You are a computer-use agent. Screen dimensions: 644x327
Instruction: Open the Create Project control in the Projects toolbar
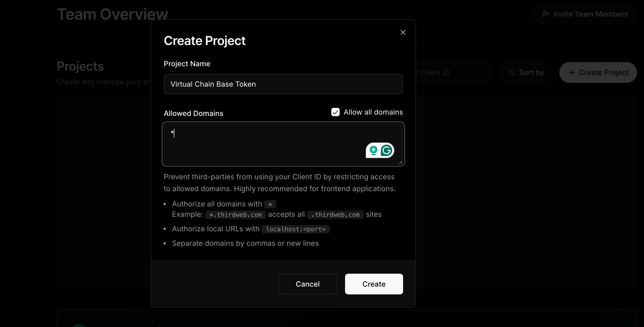[x=598, y=72]
